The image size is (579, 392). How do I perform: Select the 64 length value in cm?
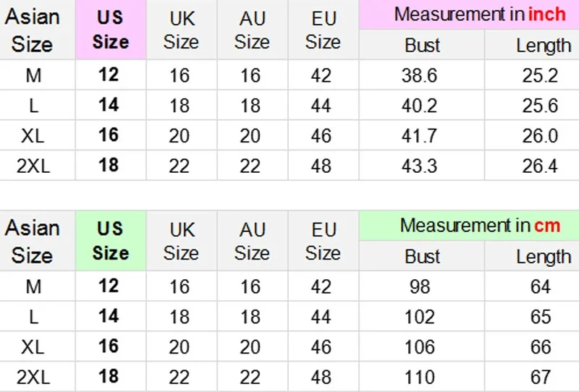[x=540, y=286]
